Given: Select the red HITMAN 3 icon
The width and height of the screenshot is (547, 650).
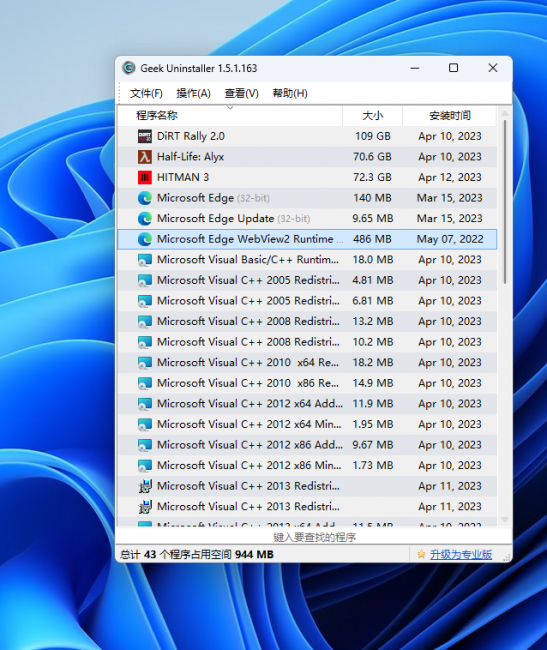Looking at the screenshot, I should [145, 177].
